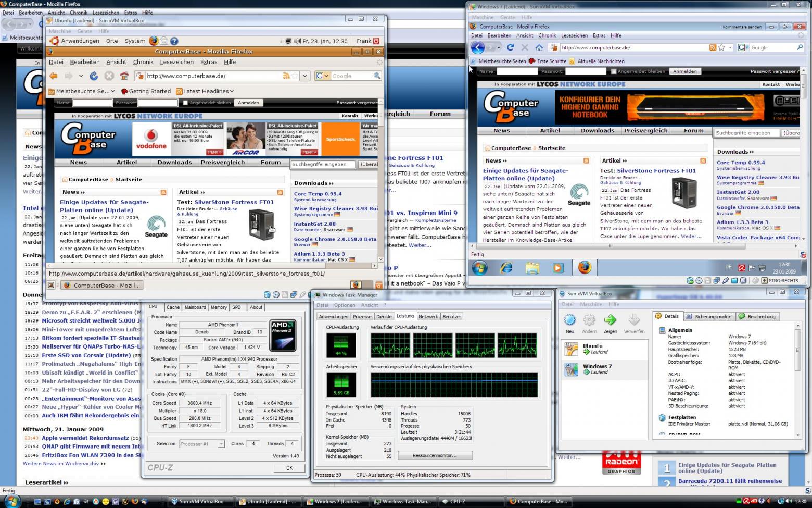Switch to Memory tab in CPU-Z
This screenshot has height=508, width=812.
coord(219,307)
